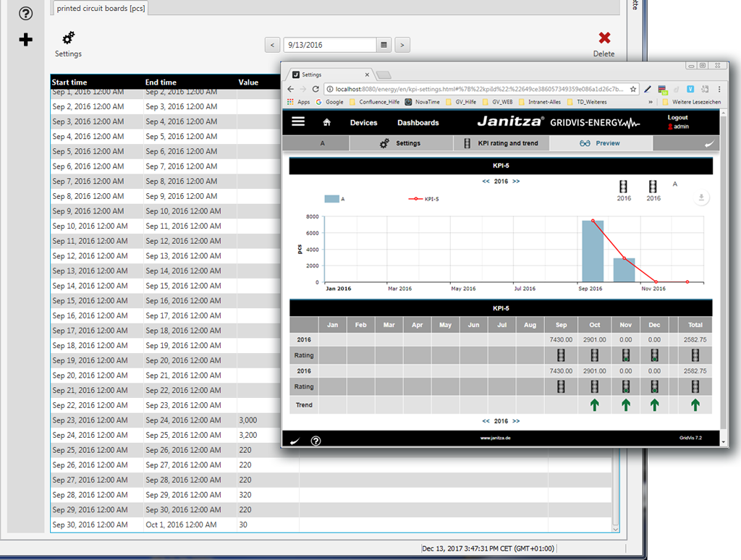Reload the page in the browser

[316, 89]
